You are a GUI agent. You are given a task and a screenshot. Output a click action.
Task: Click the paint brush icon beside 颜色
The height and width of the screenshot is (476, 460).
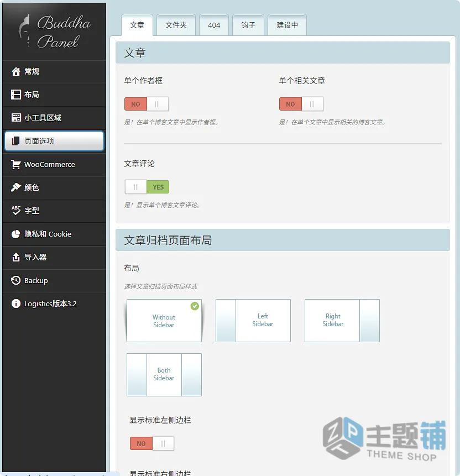click(x=16, y=187)
